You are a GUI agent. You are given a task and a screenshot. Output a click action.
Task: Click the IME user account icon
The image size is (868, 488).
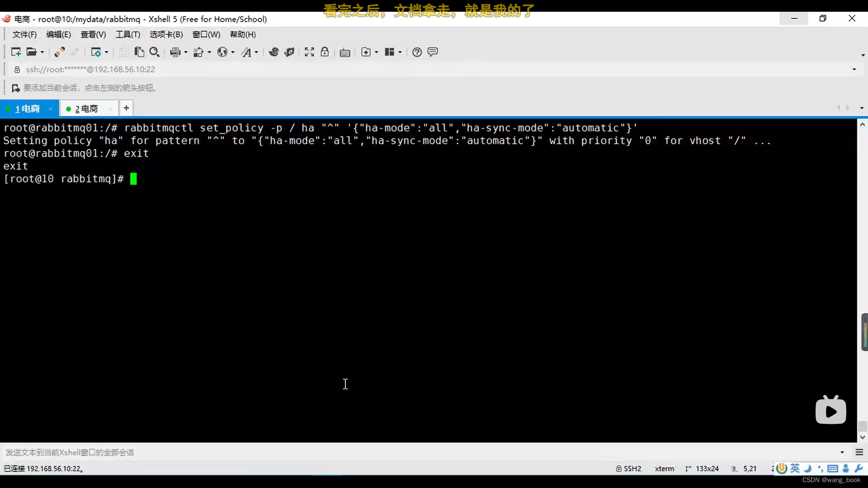[846, 469]
